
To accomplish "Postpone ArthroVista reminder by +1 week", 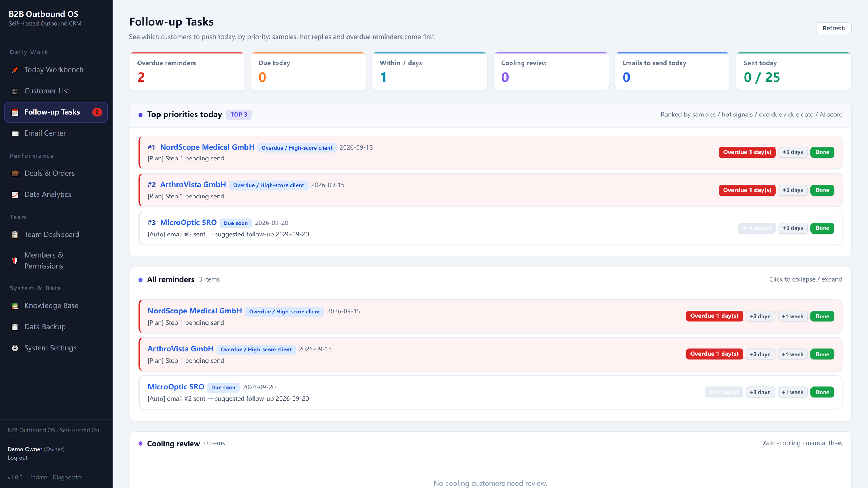I will click(792, 354).
